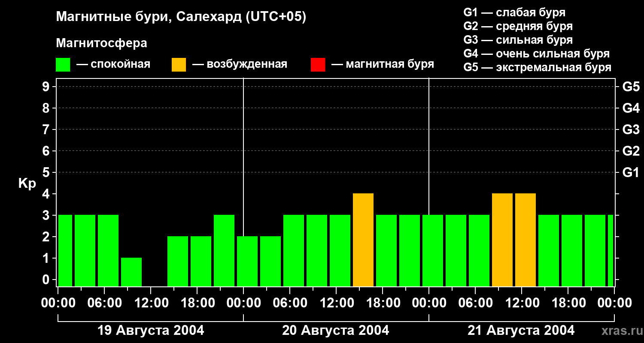This screenshot has width=644, height=343.
Task: Click the '12:00' time label above 19 Августа
Action: point(151,303)
